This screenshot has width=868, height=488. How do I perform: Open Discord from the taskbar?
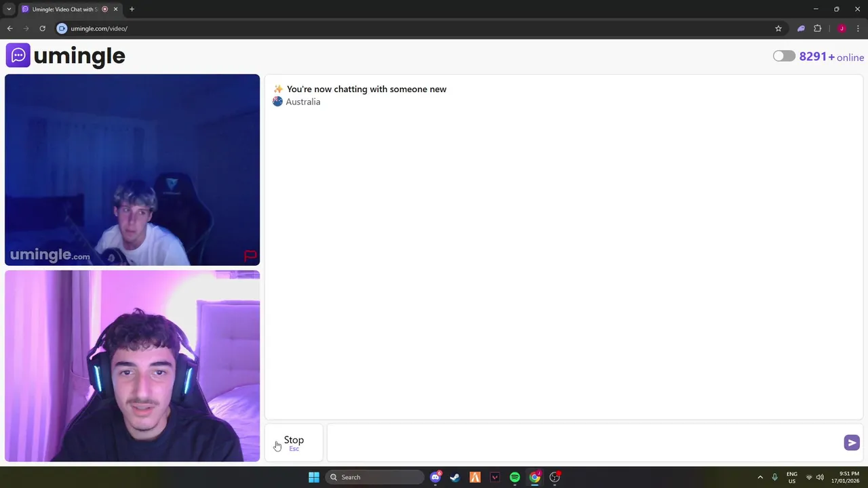pos(435,477)
